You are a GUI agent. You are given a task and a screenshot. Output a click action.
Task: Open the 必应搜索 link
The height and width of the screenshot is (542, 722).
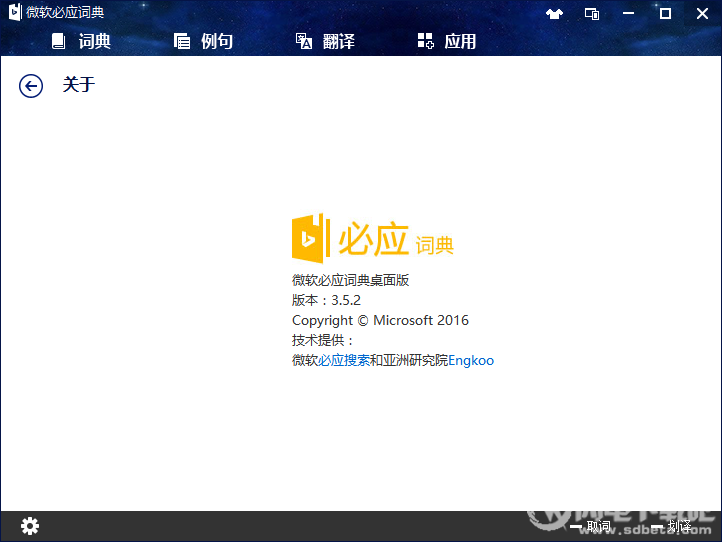[344, 360]
